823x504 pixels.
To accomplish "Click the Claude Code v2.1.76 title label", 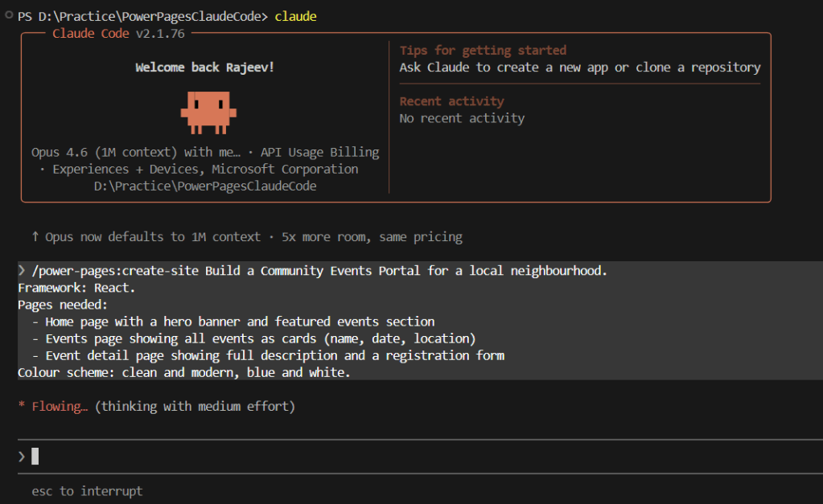I will click(121, 33).
